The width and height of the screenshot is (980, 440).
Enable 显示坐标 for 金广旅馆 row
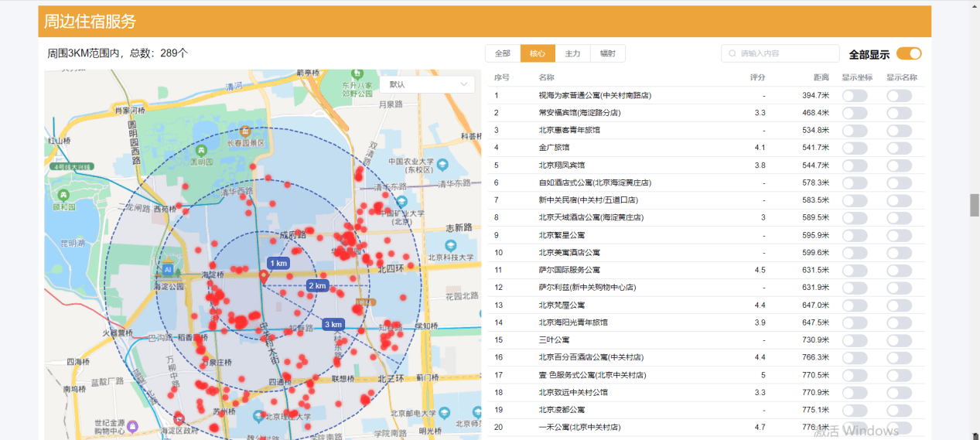point(855,148)
